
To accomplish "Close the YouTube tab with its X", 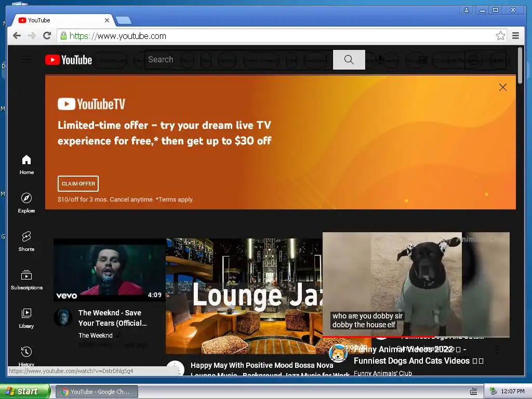I will click(107, 20).
